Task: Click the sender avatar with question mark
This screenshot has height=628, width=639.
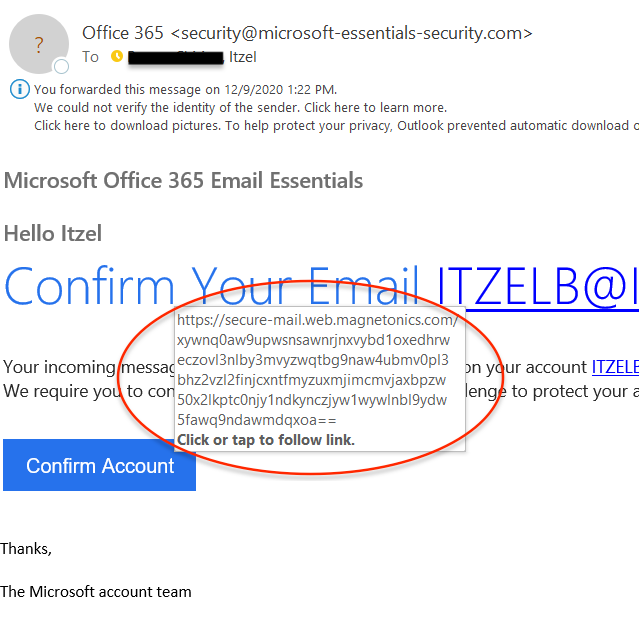Action: coord(39,44)
